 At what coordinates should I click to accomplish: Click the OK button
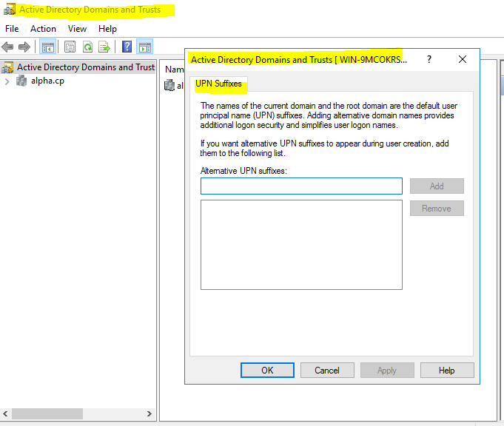[267, 371]
